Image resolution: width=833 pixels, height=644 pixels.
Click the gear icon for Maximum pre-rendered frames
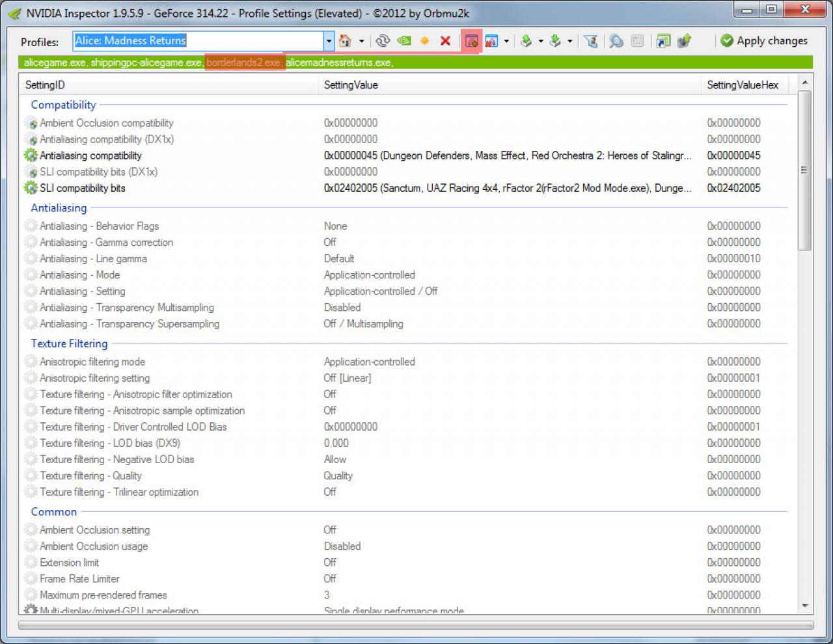31,595
